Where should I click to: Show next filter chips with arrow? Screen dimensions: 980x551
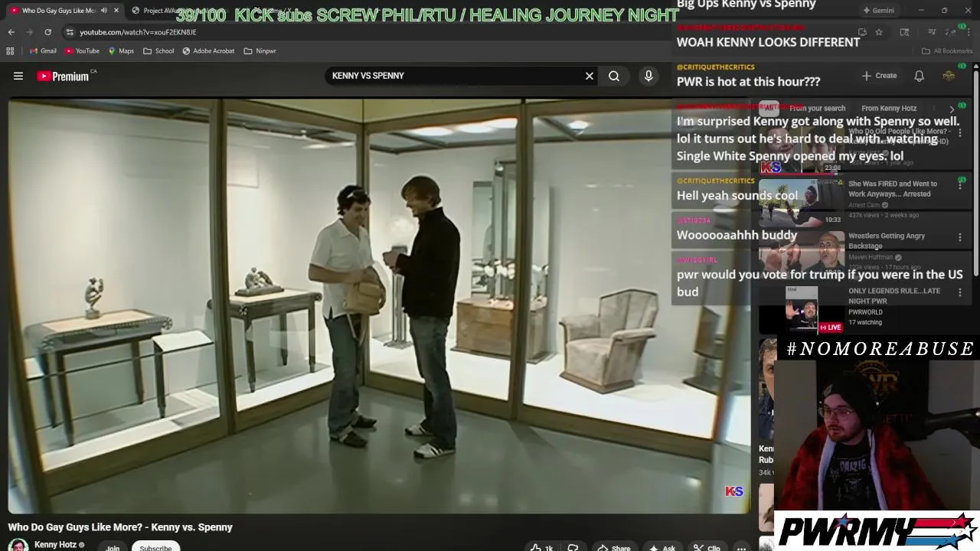point(952,109)
